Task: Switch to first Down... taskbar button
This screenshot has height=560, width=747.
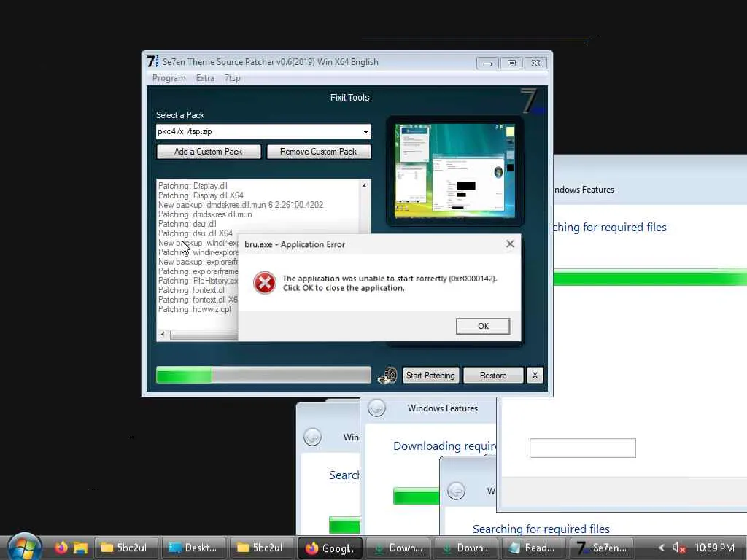Action: 398,548
